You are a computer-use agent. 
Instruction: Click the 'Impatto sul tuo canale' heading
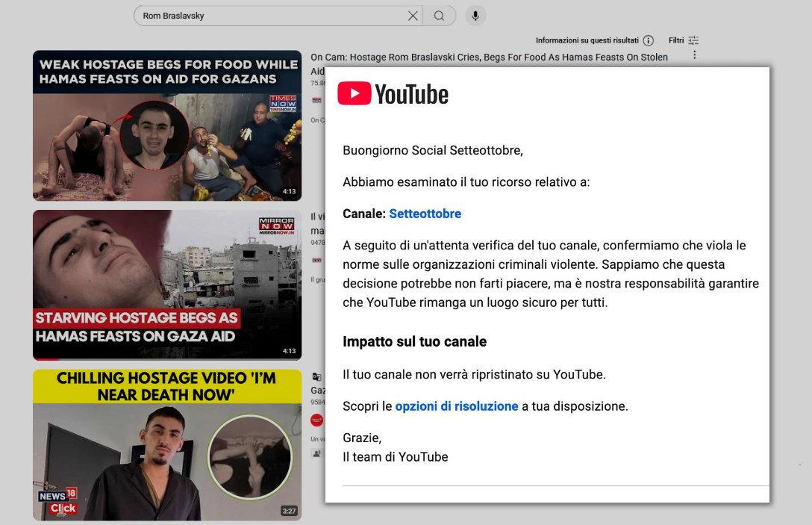click(x=415, y=341)
